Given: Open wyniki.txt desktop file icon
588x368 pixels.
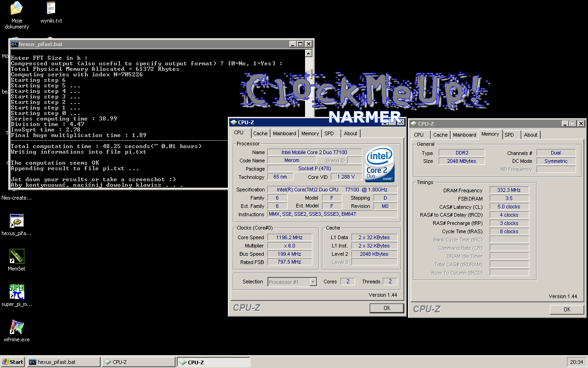Looking at the screenshot, I should (51, 8).
